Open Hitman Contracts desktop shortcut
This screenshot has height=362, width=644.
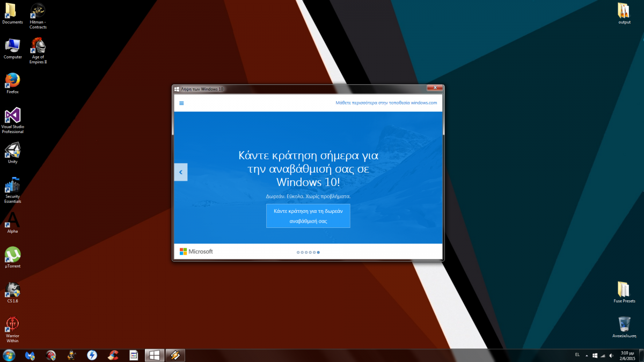coord(38,16)
